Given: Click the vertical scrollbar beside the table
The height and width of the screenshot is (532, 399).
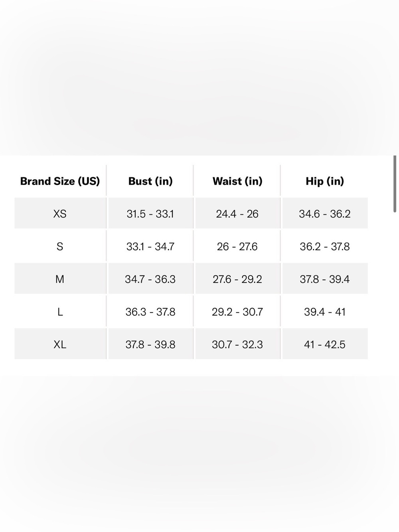Looking at the screenshot, I should [395, 184].
